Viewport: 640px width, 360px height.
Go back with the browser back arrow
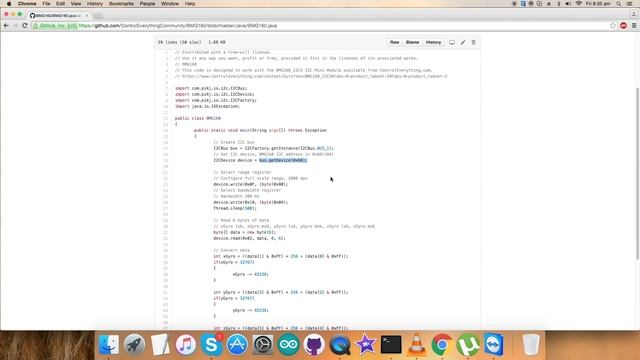click(x=6, y=26)
